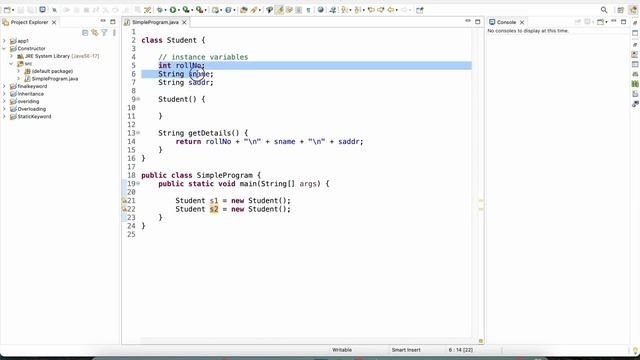The height and width of the screenshot is (360, 640).
Task: Open the Console display dropdown arrow
Action: pyautogui.click(x=606, y=22)
